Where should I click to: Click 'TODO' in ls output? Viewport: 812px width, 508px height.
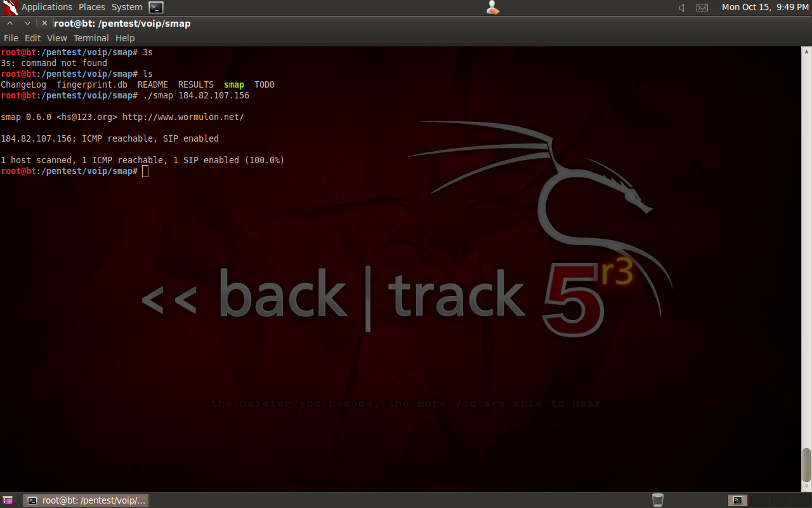265,84
